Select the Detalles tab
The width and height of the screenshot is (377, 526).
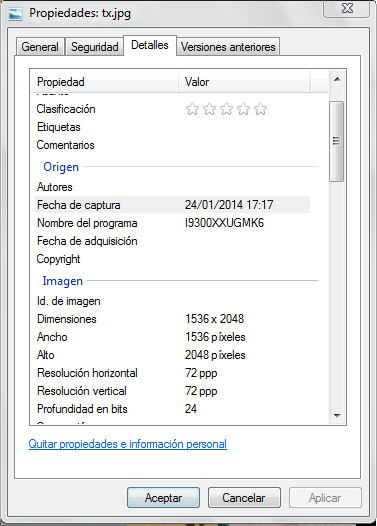click(150, 45)
